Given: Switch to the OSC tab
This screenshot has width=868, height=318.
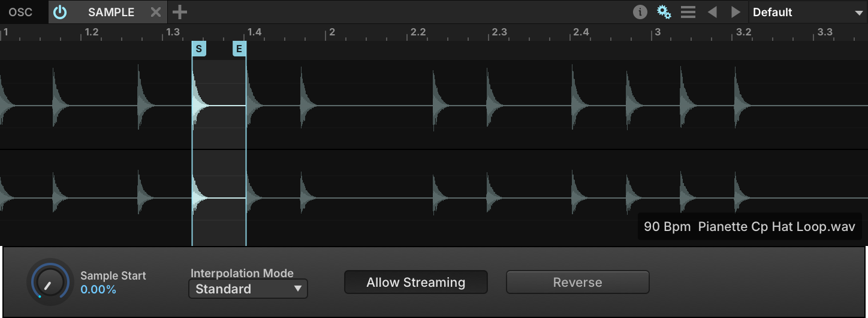Looking at the screenshot, I should point(20,12).
